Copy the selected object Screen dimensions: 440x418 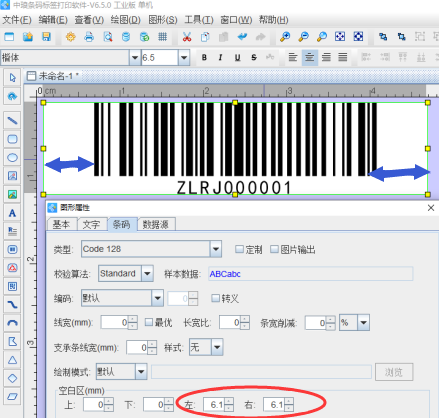[x=205, y=37]
